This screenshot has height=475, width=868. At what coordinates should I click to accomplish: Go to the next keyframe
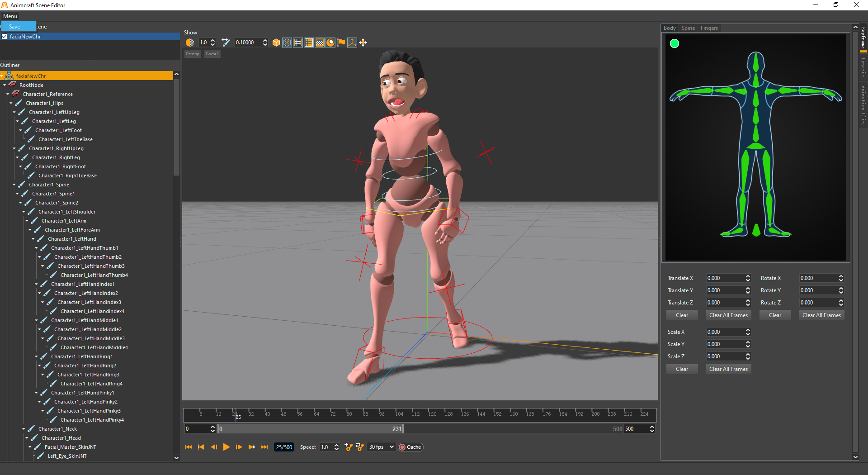(252, 447)
